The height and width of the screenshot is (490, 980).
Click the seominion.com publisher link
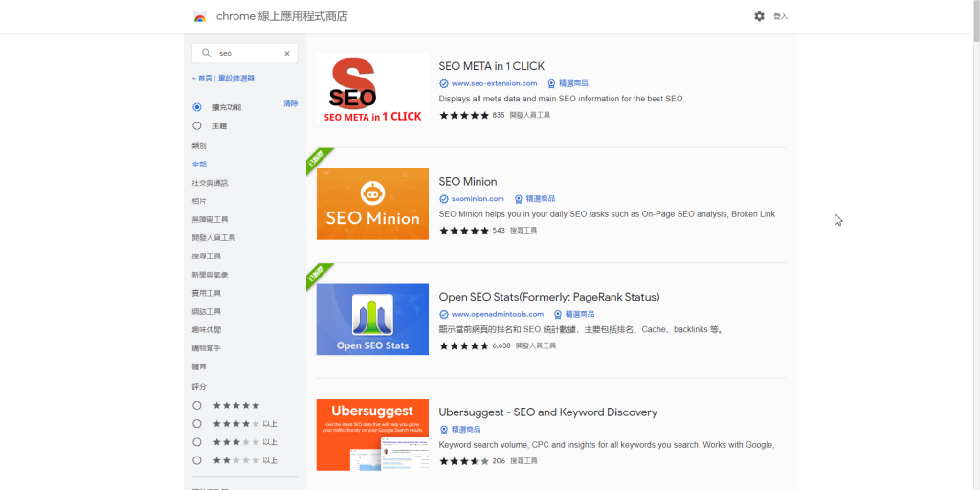tap(478, 199)
